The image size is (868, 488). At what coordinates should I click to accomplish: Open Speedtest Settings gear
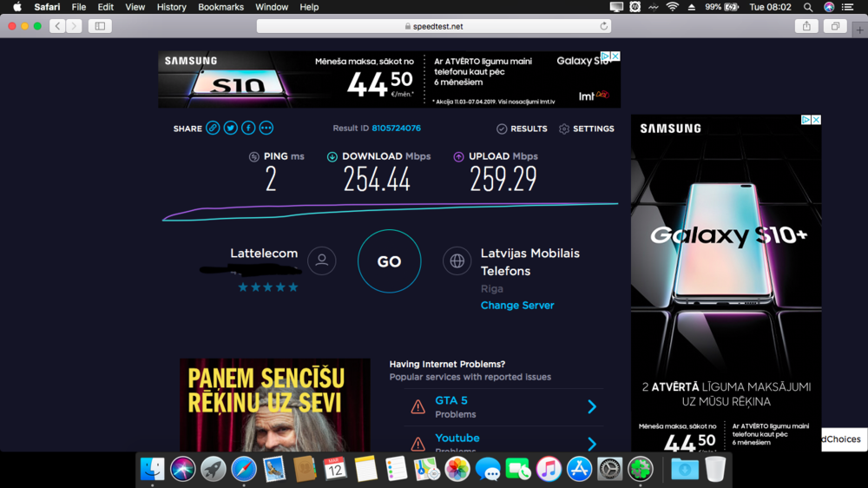pyautogui.click(x=587, y=129)
